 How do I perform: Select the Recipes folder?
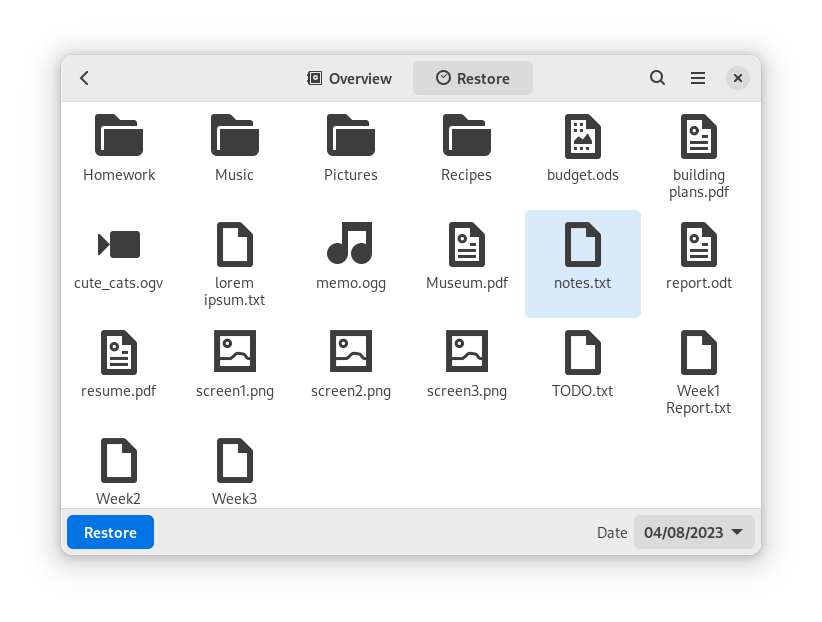(467, 137)
